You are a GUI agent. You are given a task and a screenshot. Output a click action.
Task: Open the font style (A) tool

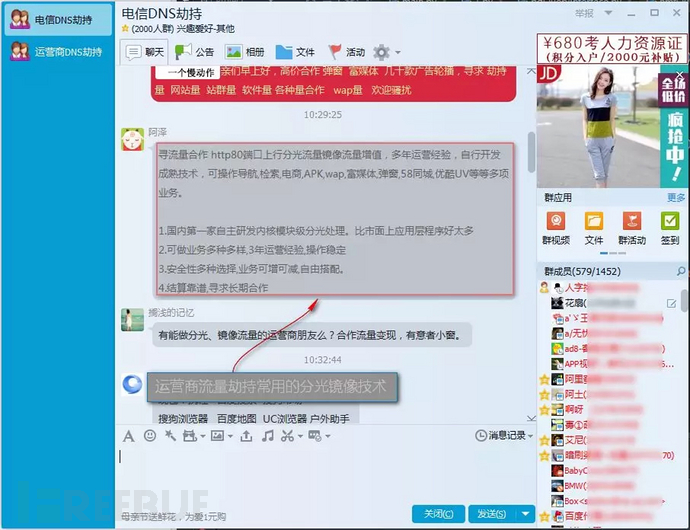pyautogui.click(x=128, y=436)
